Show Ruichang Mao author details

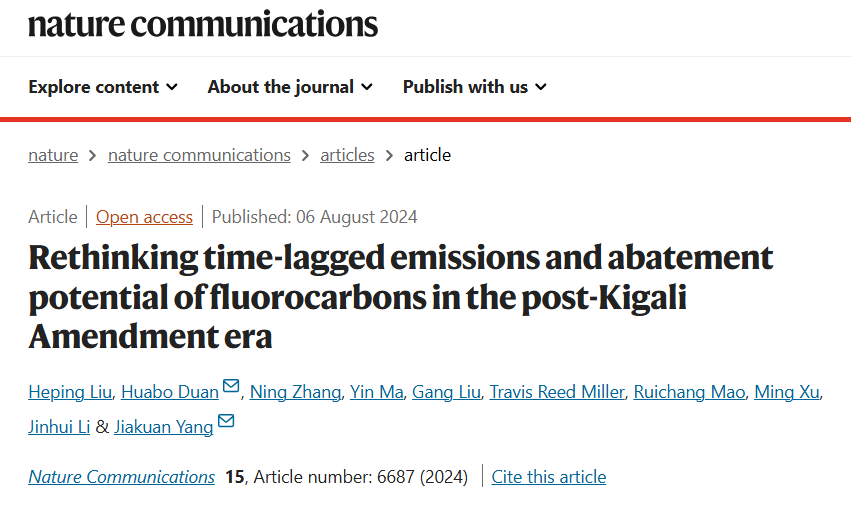(x=689, y=392)
